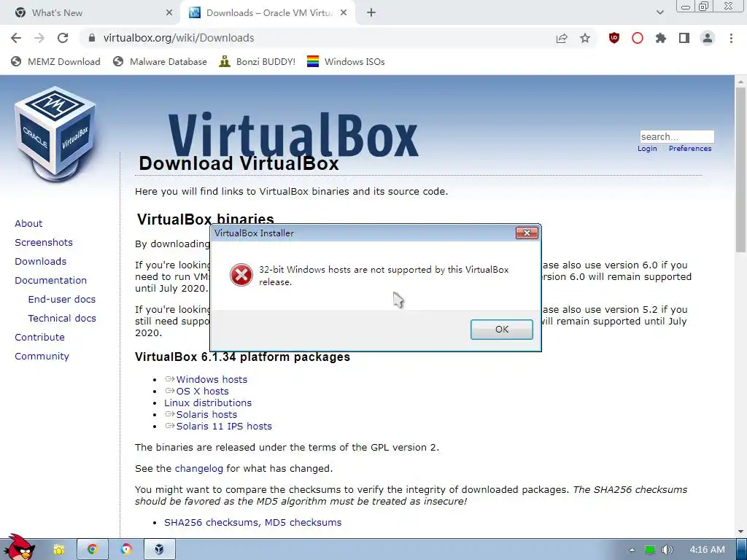Click the Chrome taskbar icon
This screenshot has width=747, height=560.
(93, 550)
